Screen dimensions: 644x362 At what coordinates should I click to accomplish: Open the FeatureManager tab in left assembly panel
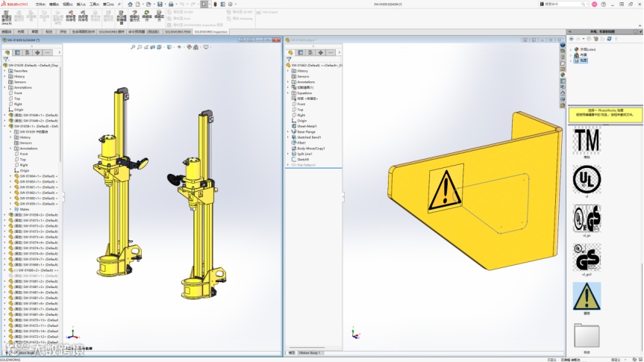click(7, 52)
